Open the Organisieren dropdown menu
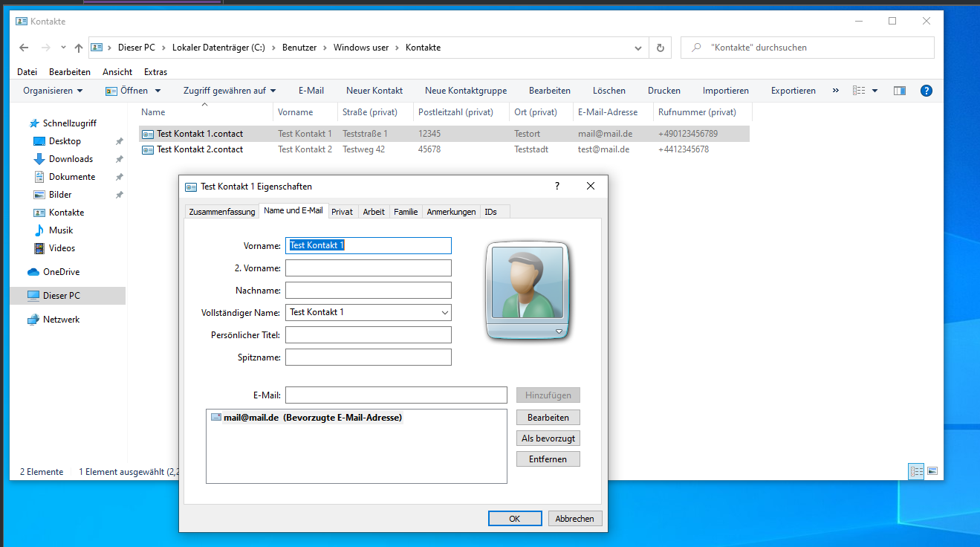The height and width of the screenshot is (547, 980). click(53, 91)
